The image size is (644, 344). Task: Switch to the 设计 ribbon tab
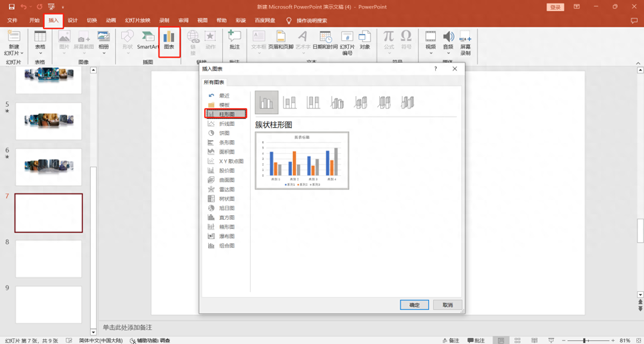coord(72,20)
